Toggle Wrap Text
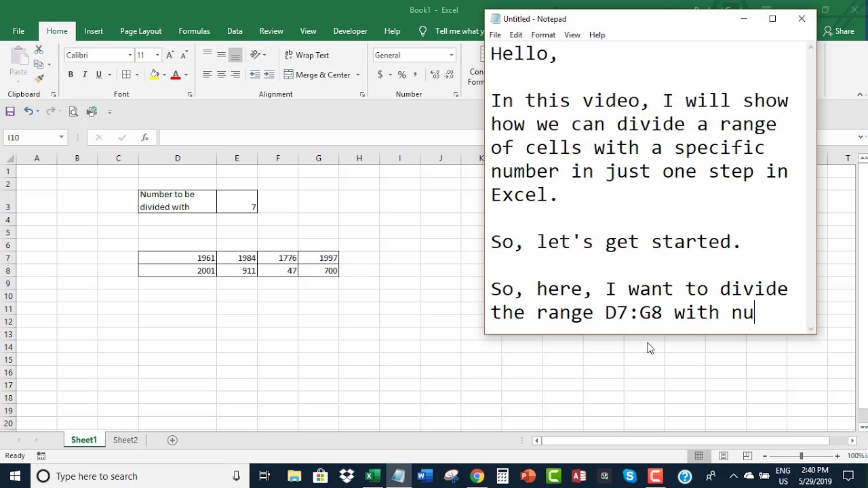The width and height of the screenshot is (868, 488). (307, 55)
